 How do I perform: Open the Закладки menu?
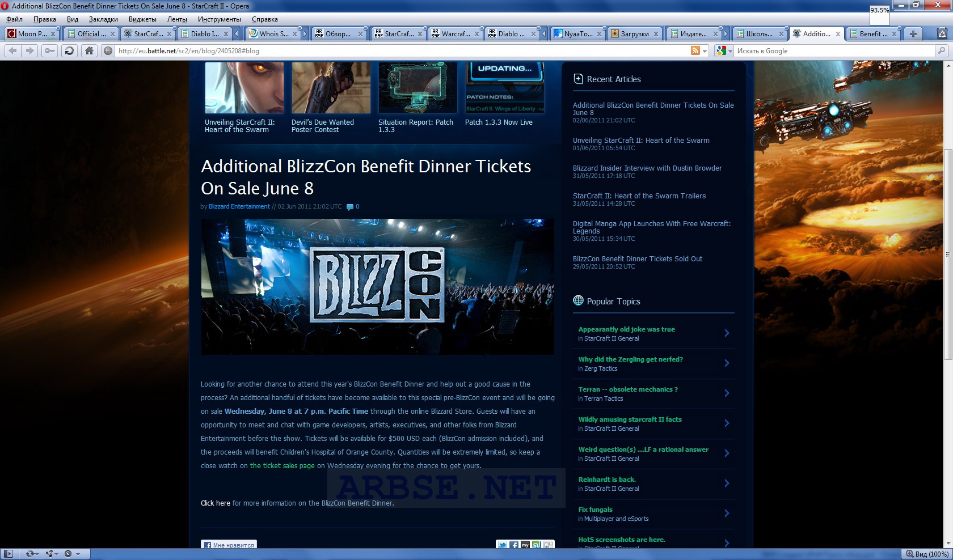[103, 19]
